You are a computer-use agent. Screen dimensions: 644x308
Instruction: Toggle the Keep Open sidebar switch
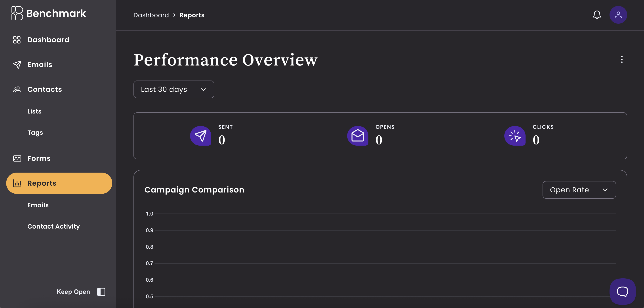pos(101,291)
